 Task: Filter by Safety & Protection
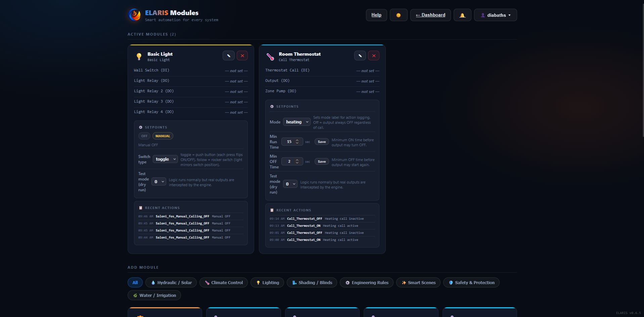[x=471, y=283]
